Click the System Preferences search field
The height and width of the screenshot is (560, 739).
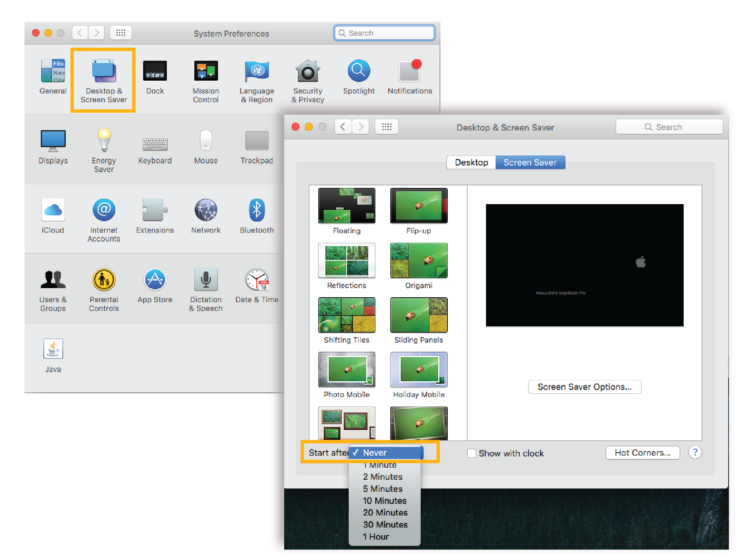point(384,32)
